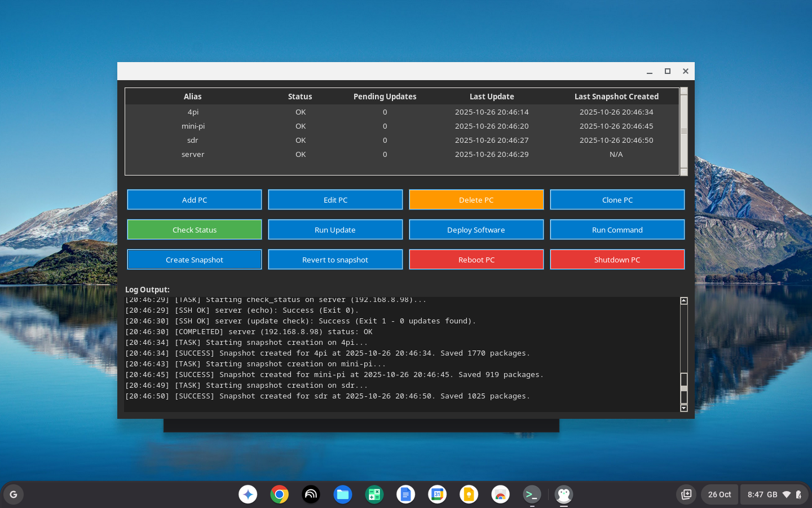Screen dimensions: 812x508
Task: Click the launcher G button
Action: coord(14,494)
